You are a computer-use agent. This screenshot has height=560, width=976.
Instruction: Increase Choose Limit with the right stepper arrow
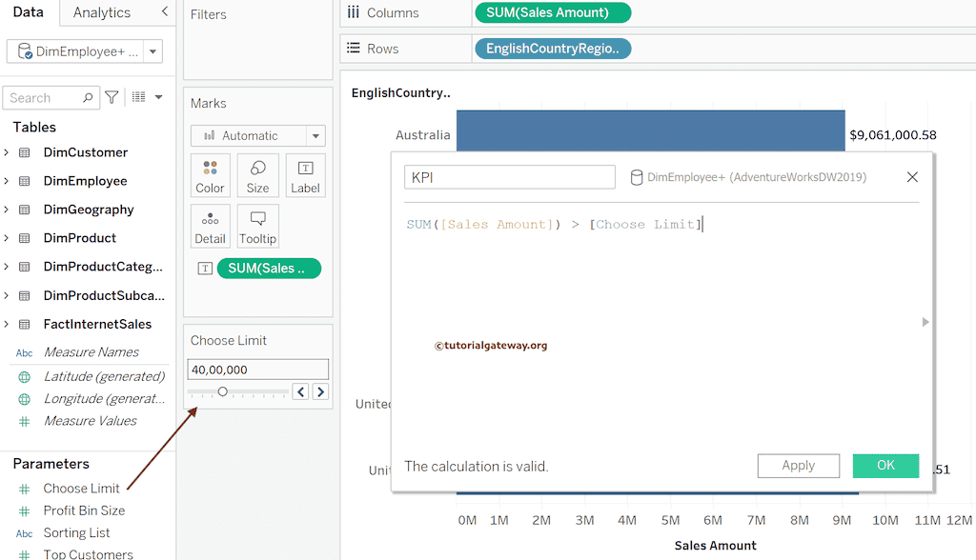(320, 390)
